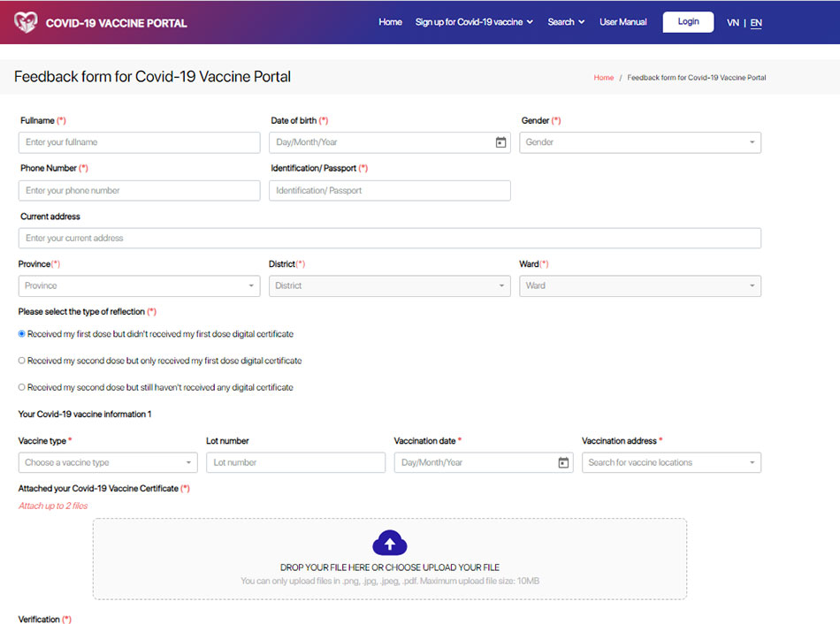Image resolution: width=840 pixels, height=624 pixels.
Task: Click the Login button
Action: [688, 22]
